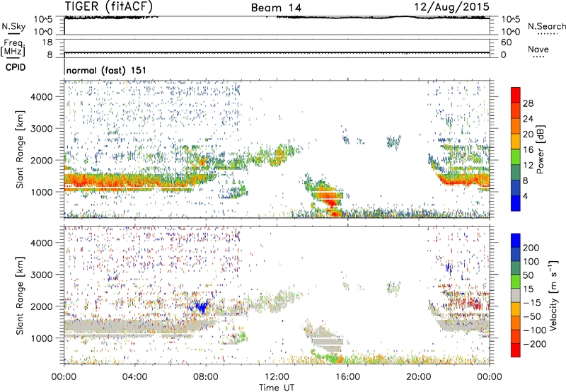Click the -100 label on Velocity colorbar
This screenshot has height=392, width=566.
pyautogui.click(x=535, y=330)
